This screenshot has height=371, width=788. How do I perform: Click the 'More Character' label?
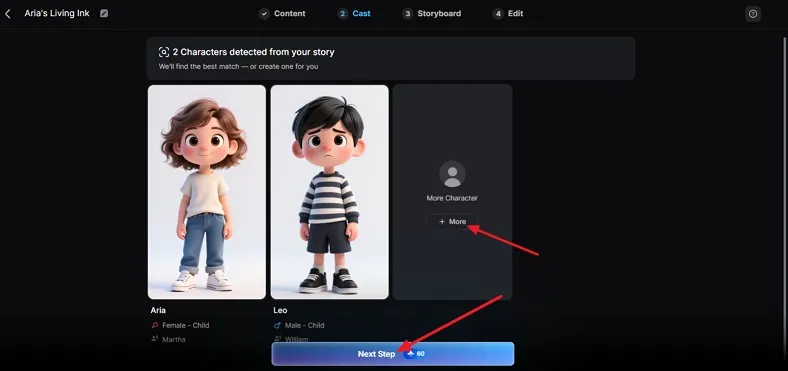pyautogui.click(x=452, y=198)
